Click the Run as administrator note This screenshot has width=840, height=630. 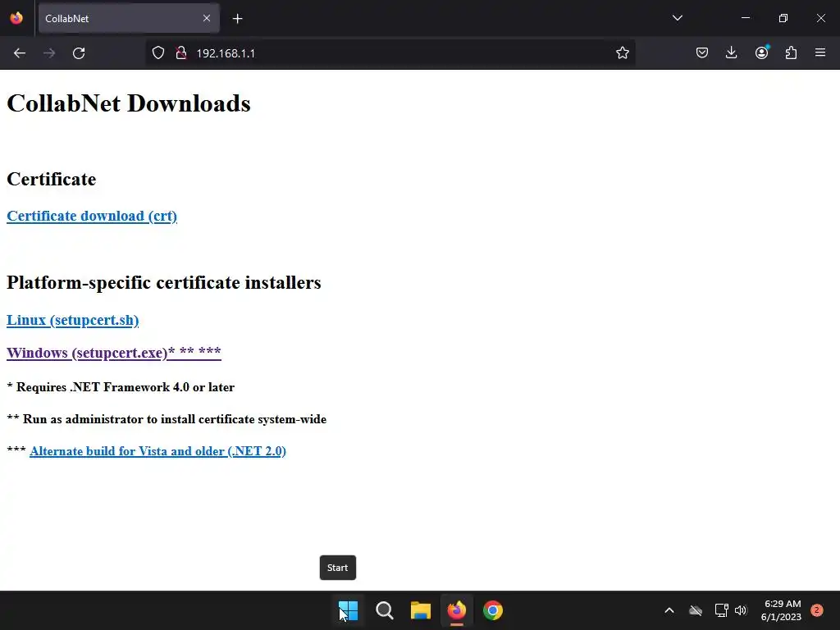[167, 419]
